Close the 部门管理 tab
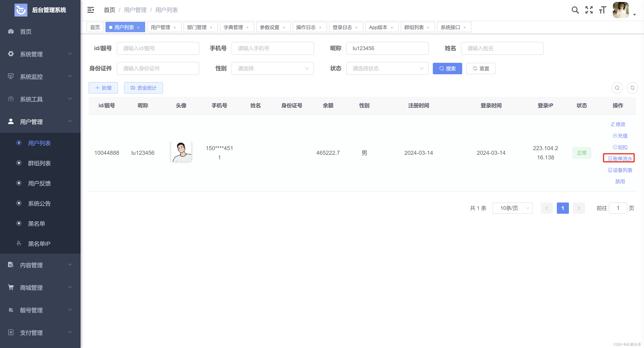Screen dimensions: 644x348 (x=211, y=28)
